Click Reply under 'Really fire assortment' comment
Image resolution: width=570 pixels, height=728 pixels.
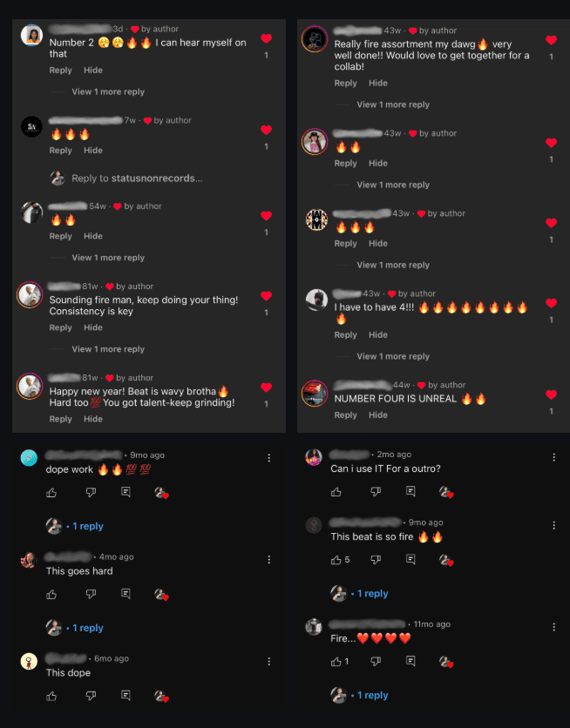click(x=346, y=83)
